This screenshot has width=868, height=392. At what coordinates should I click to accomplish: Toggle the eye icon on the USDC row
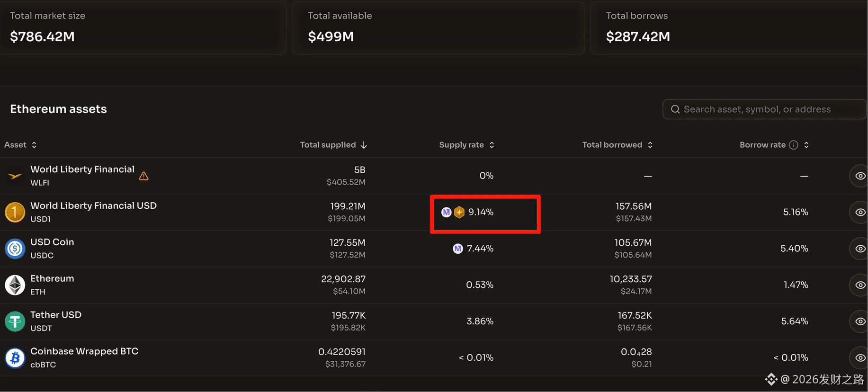pyautogui.click(x=860, y=249)
